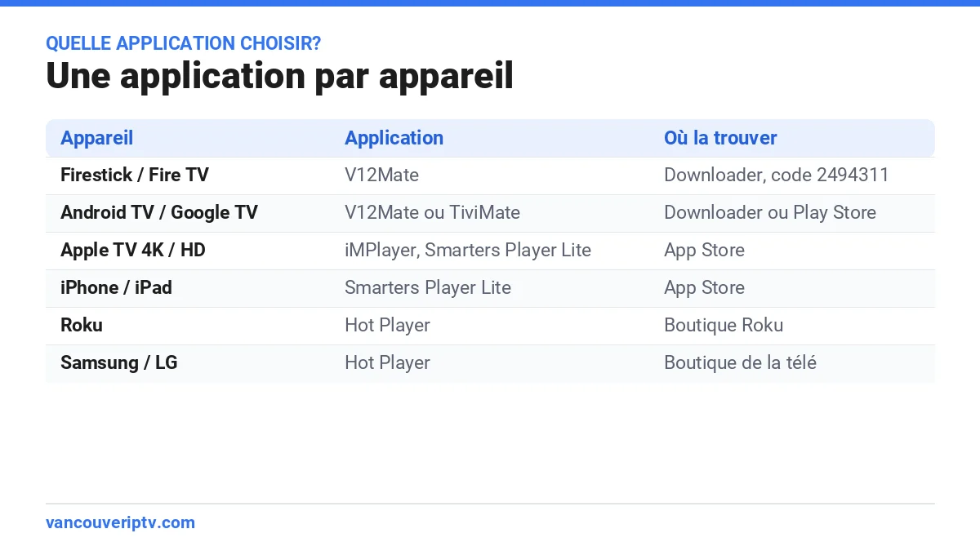
Task: Select the 'Boutique de la télé' cell
Action: point(740,362)
